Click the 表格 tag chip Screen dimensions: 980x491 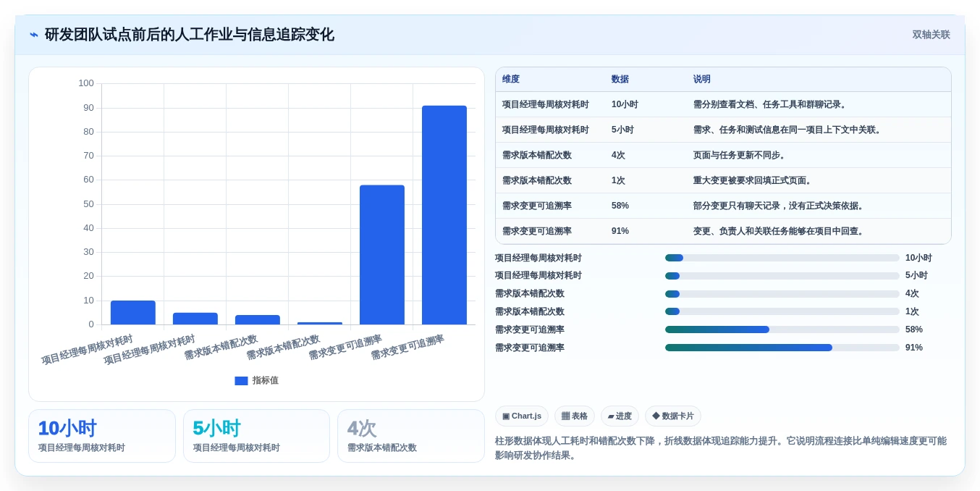tap(575, 416)
